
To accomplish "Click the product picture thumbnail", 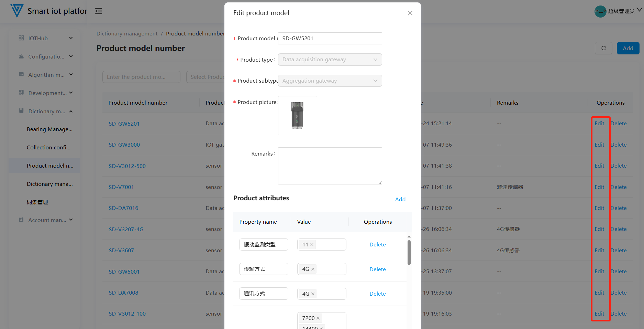I will (297, 116).
